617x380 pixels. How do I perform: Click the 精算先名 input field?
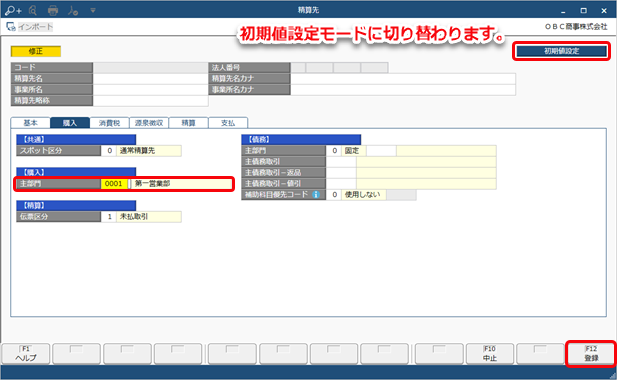pos(150,79)
